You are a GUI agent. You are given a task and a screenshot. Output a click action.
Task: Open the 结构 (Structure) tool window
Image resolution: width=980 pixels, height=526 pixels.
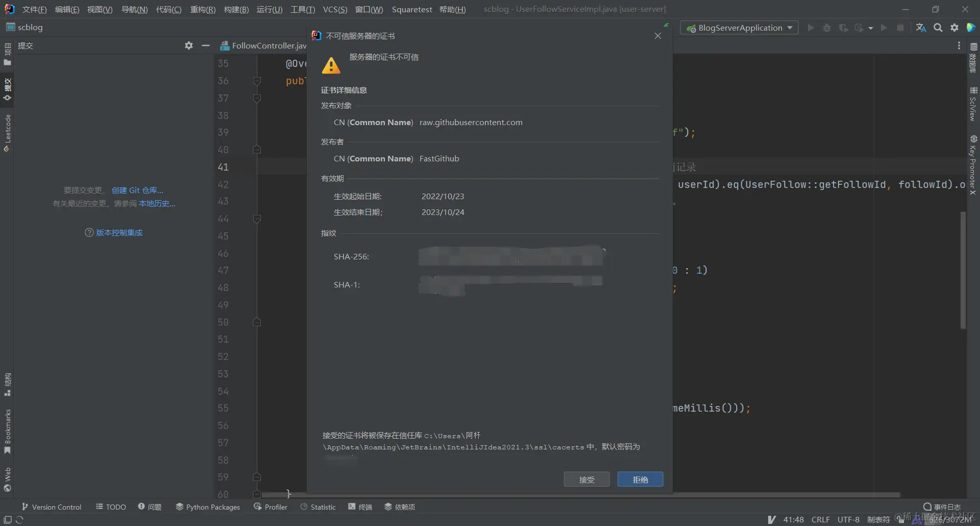pos(7,384)
